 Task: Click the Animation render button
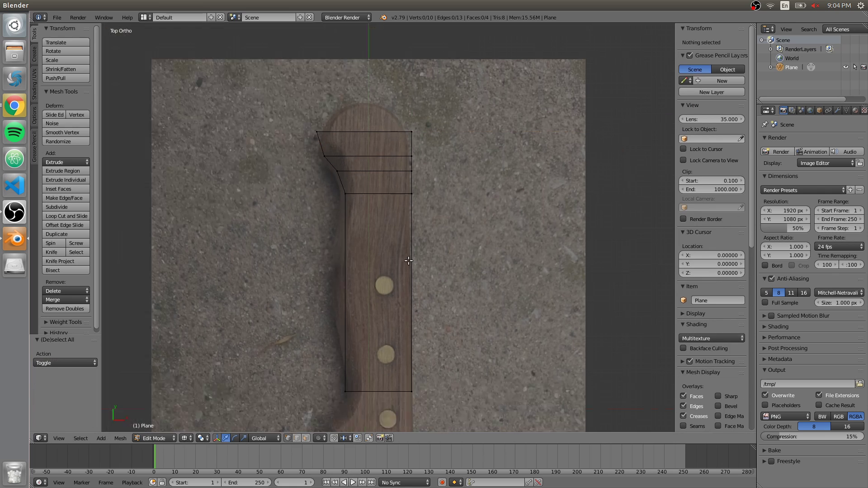tap(812, 151)
